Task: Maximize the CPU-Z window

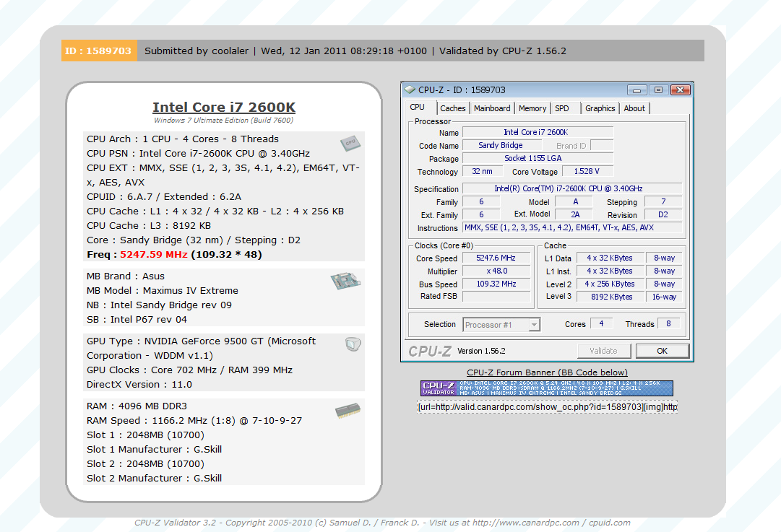Action: 658,90
